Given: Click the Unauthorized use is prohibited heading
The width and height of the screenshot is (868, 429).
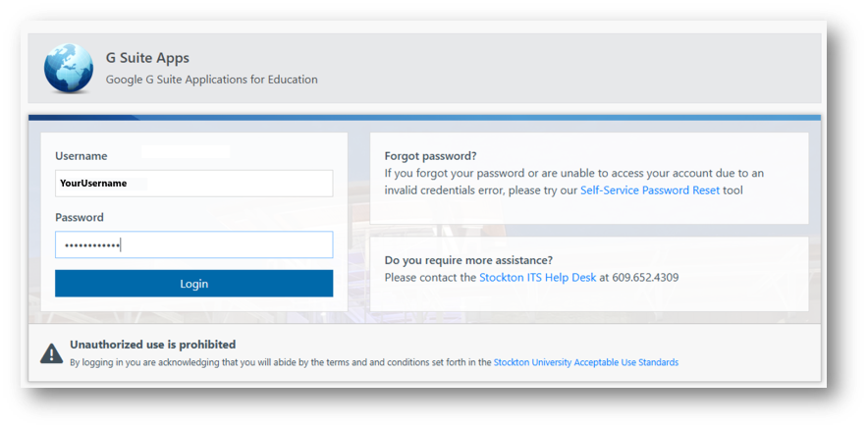Looking at the screenshot, I should pos(153,345).
